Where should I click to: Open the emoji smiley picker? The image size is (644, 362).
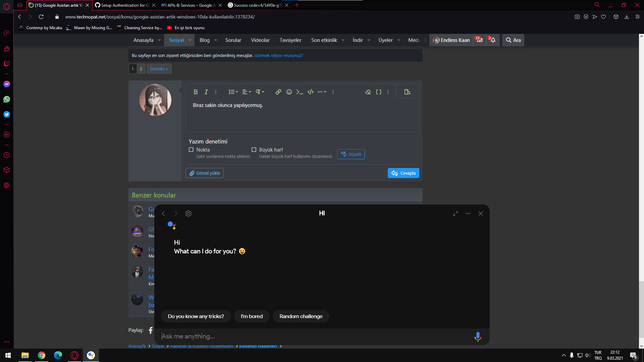pos(289,92)
